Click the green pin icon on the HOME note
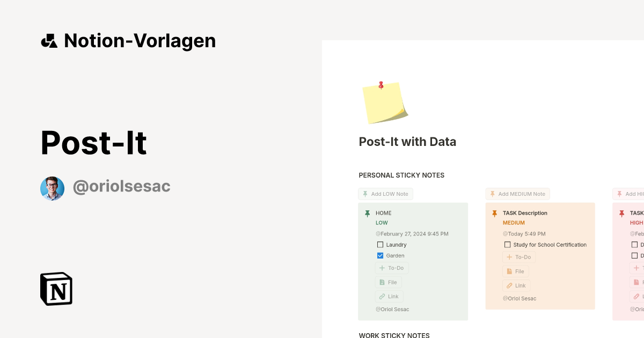Viewport: 644px width, 338px height. [x=367, y=212]
